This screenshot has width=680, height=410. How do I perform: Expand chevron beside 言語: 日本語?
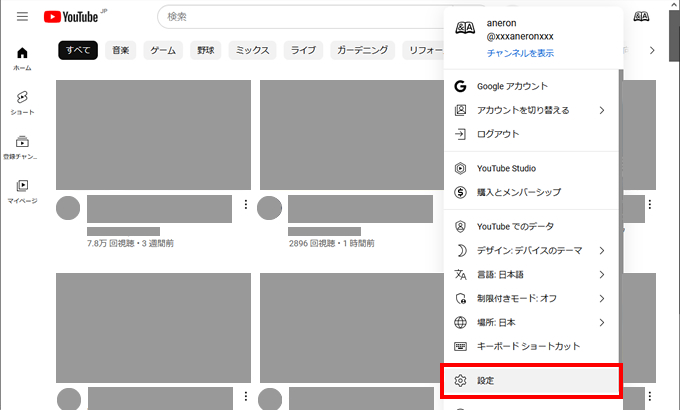point(602,275)
